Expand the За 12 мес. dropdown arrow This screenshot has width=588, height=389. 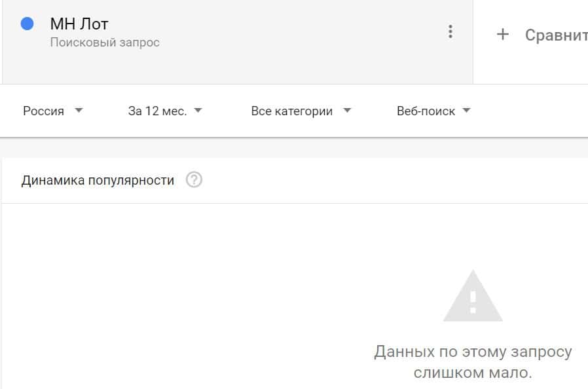pos(198,110)
